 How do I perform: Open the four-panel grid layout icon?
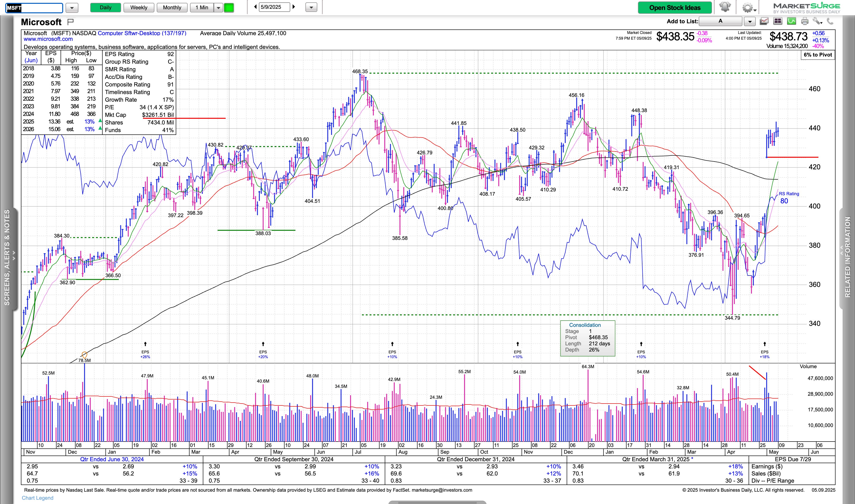tap(778, 21)
